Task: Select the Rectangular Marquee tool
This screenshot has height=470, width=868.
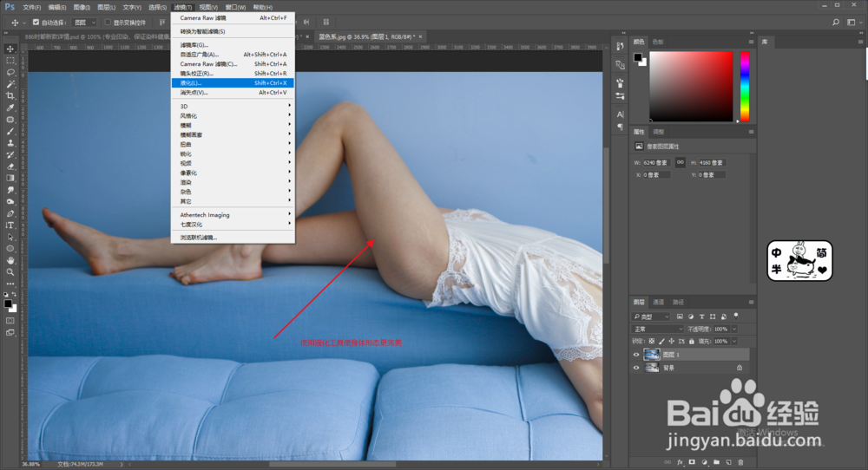Action: (x=10, y=61)
